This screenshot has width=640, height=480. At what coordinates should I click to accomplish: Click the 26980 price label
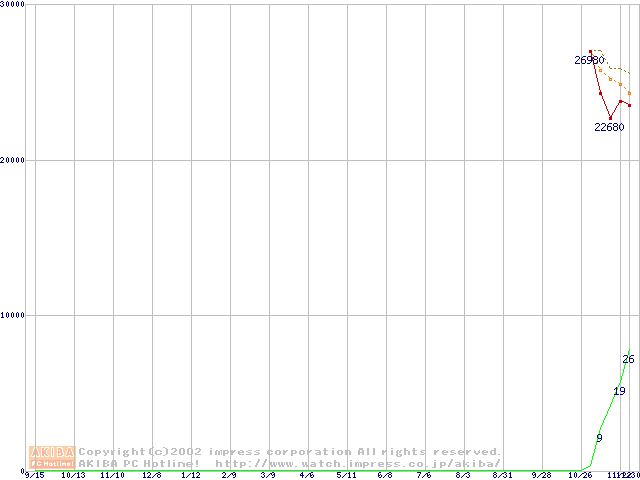589,60
